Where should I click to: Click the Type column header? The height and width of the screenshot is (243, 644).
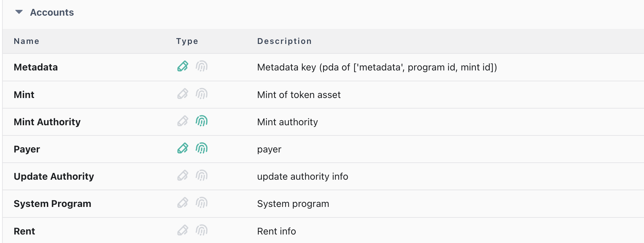tap(187, 41)
